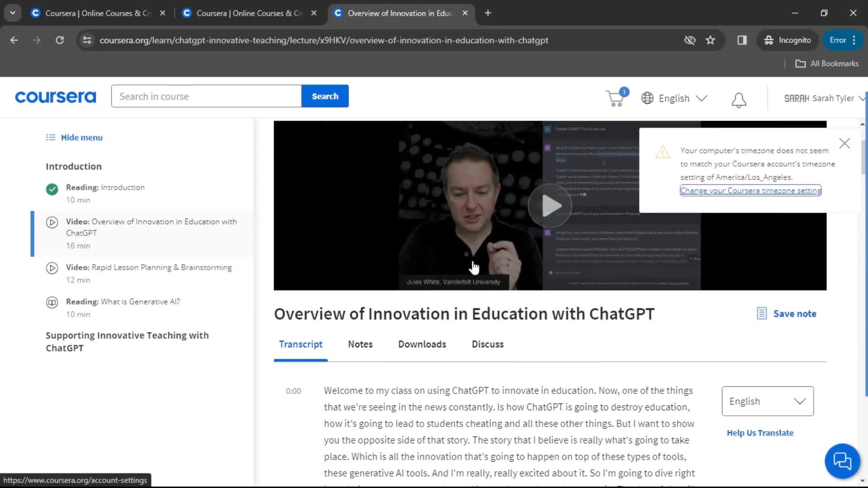Click play icon for Rapid Lesson Planning video
The height and width of the screenshot is (488, 868).
pyautogui.click(x=52, y=268)
